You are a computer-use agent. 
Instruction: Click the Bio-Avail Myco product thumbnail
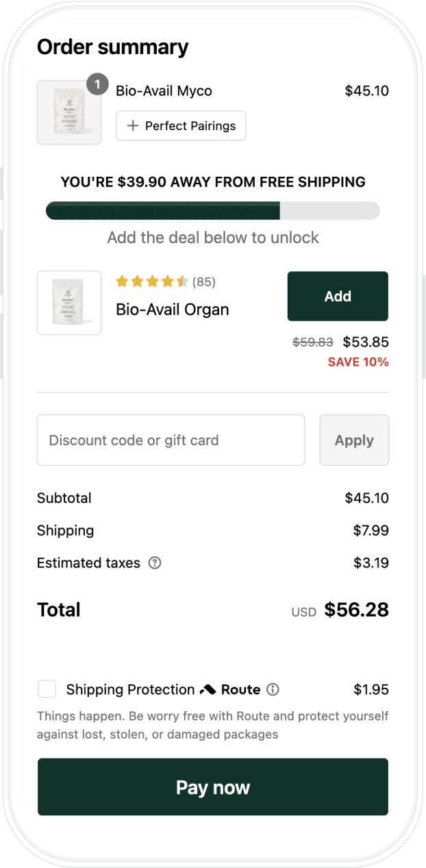tap(68, 112)
